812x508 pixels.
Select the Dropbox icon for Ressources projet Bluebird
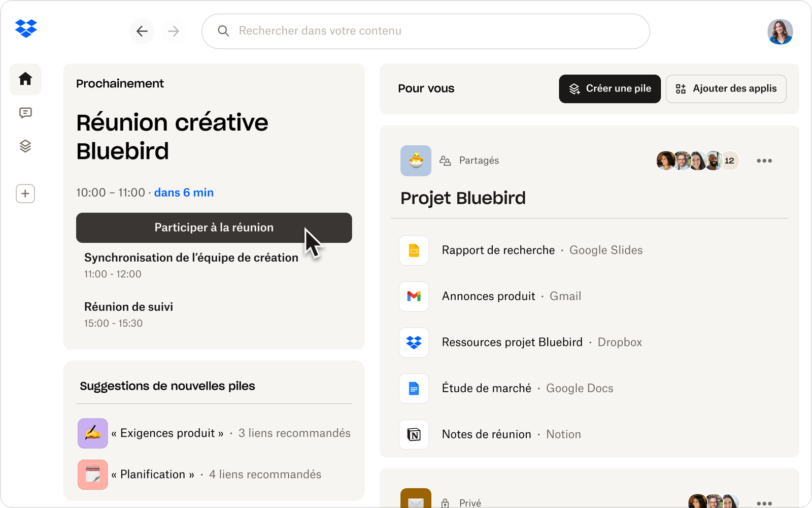[x=414, y=342]
